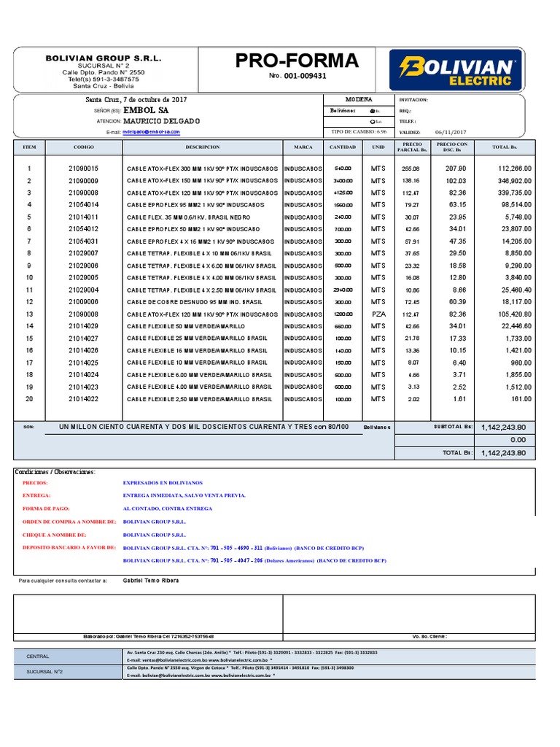
Task: Click BOLIVIAN GROUP S.R.L. header name
Action: [x=104, y=58]
